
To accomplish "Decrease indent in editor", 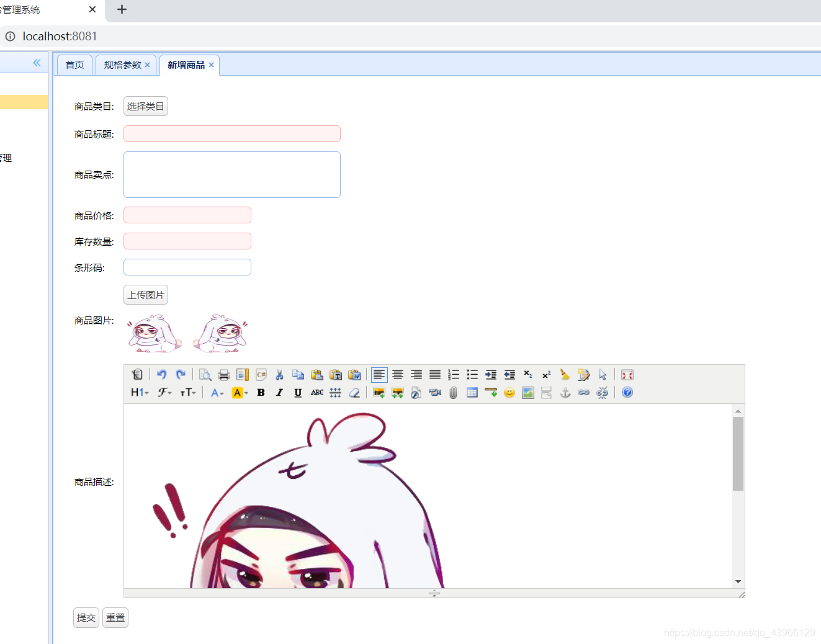I will pos(509,375).
